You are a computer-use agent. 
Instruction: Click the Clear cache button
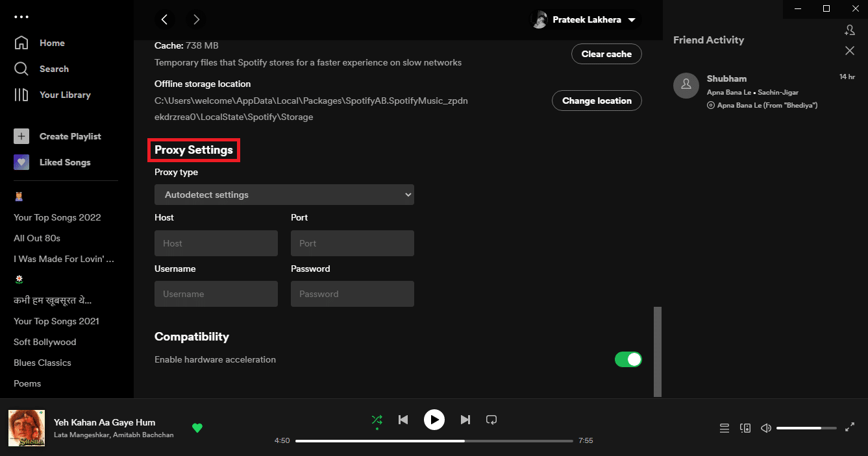[606, 54]
